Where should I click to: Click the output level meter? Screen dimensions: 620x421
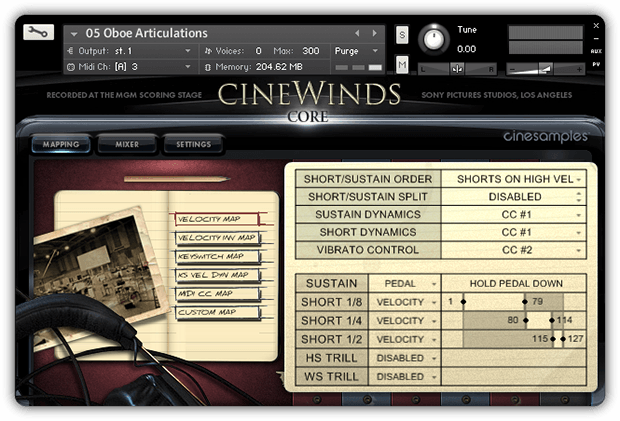point(545,40)
